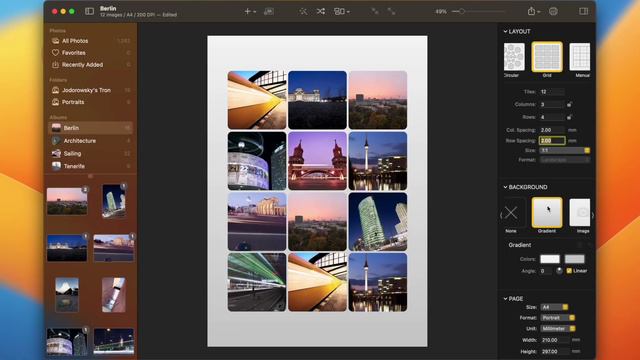Open Recently Added in the sidebar
Image resolution: width=640 pixels, height=360 pixels.
[x=90, y=64]
